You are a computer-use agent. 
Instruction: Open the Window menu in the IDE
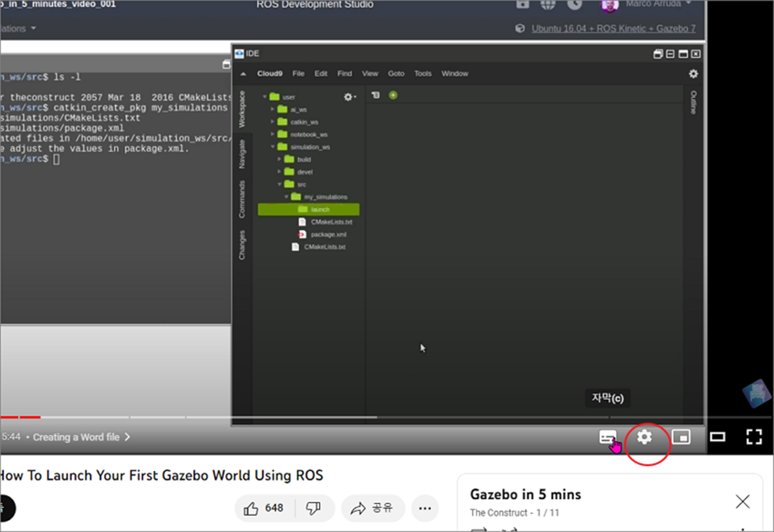pyautogui.click(x=454, y=74)
